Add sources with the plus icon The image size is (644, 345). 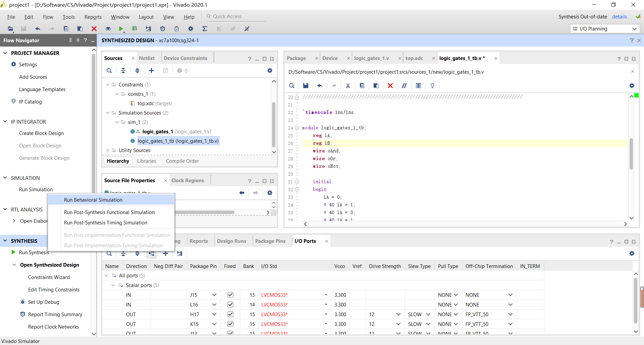(151, 71)
